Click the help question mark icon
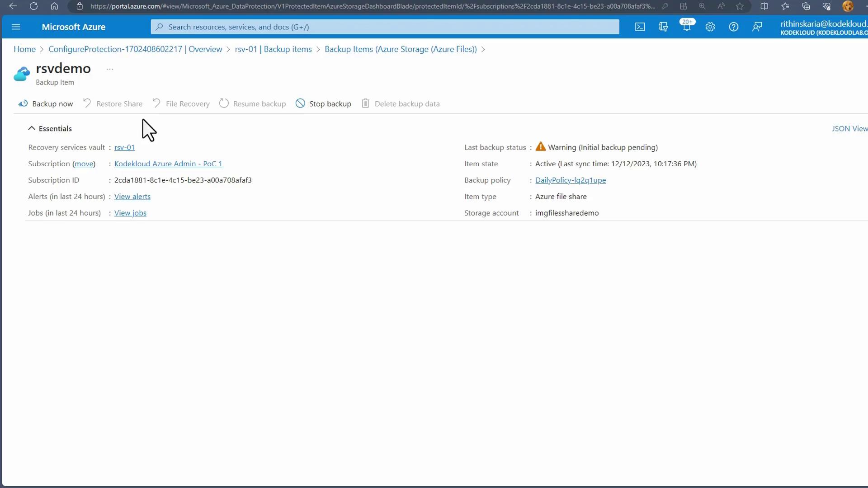Image resolution: width=868 pixels, height=488 pixels. click(733, 27)
